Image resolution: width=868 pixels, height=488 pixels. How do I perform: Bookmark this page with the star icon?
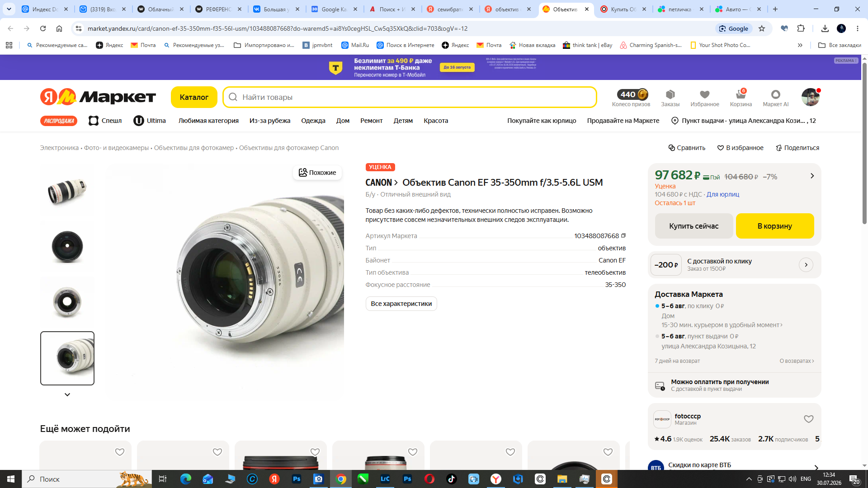[x=762, y=28]
